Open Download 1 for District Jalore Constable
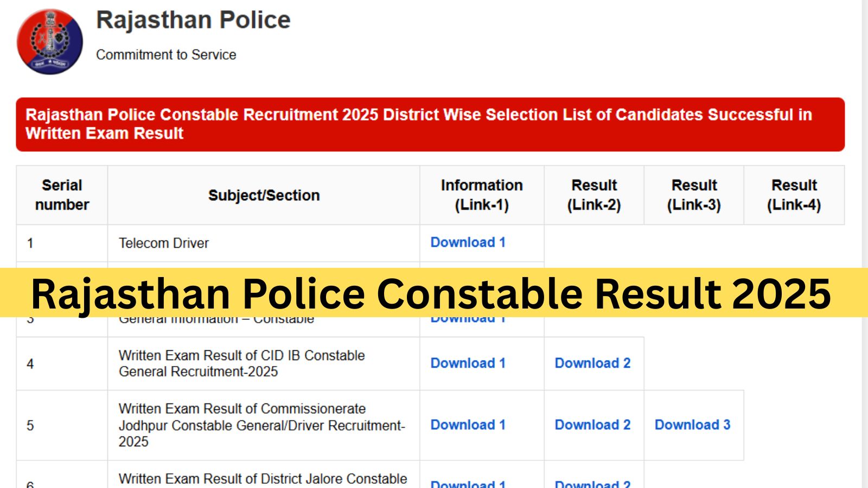The height and width of the screenshot is (488, 868). tap(468, 484)
